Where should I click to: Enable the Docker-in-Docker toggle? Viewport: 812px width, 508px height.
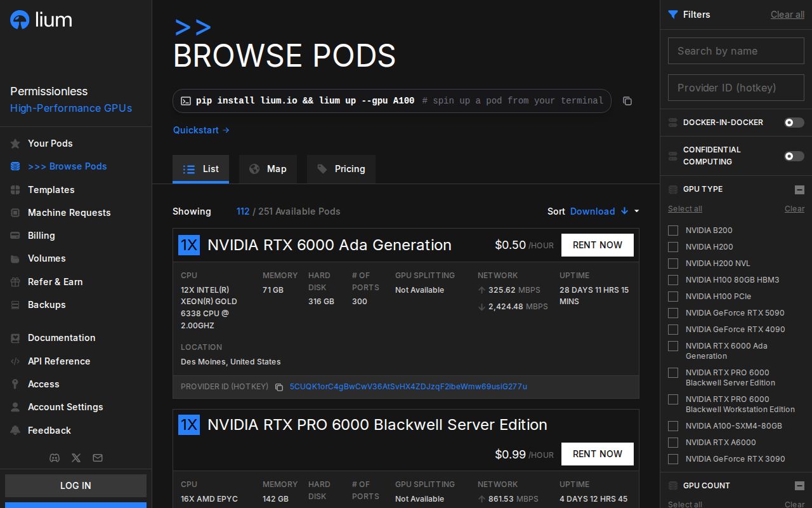click(794, 123)
